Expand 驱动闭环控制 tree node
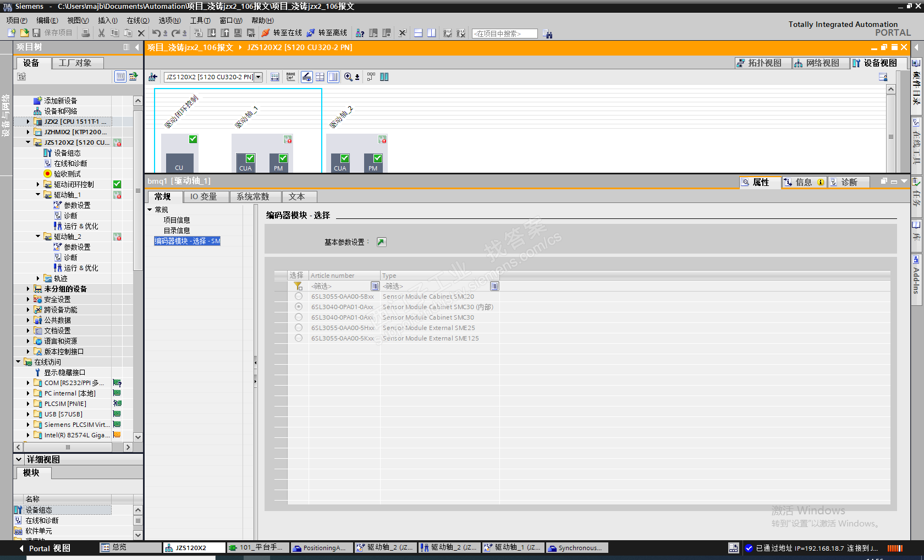Viewport: 924px width, 560px height. [x=38, y=184]
